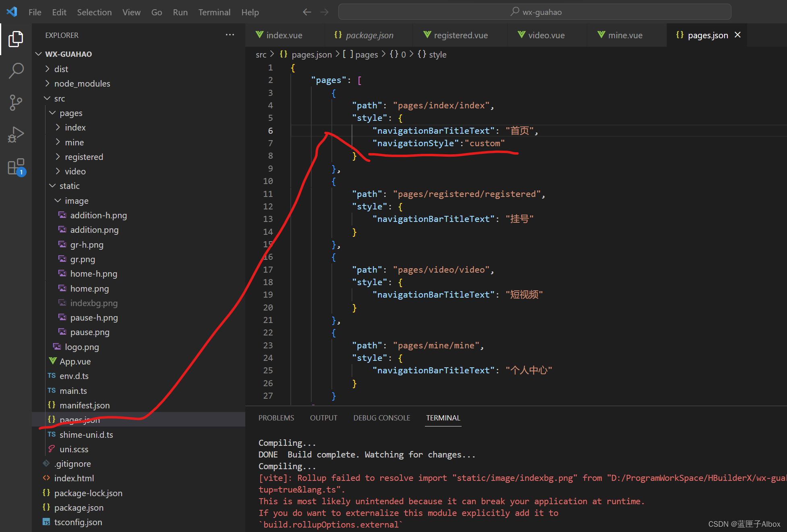Go back using navigation arrow
787x532 pixels.
[307, 12]
